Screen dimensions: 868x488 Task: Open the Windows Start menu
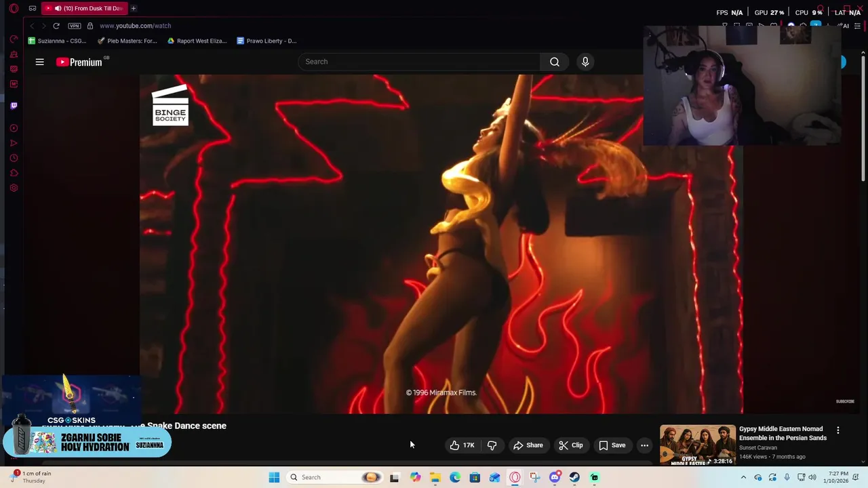(x=274, y=477)
